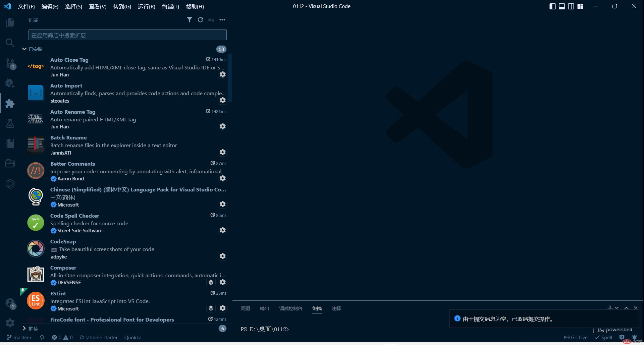The width and height of the screenshot is (644, 345).
Task: Open manage gear for Composer
Action: (223, 282)
